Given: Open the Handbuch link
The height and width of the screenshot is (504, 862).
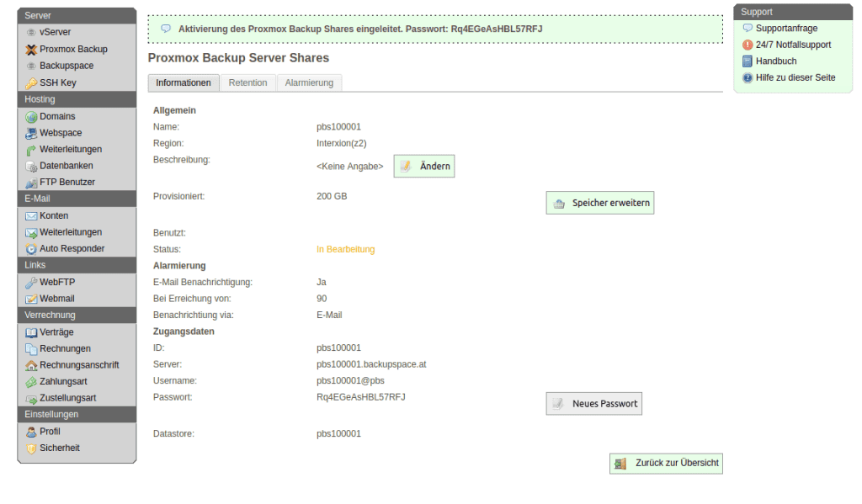Looking at the screenshot, I should tap(775, 61).
